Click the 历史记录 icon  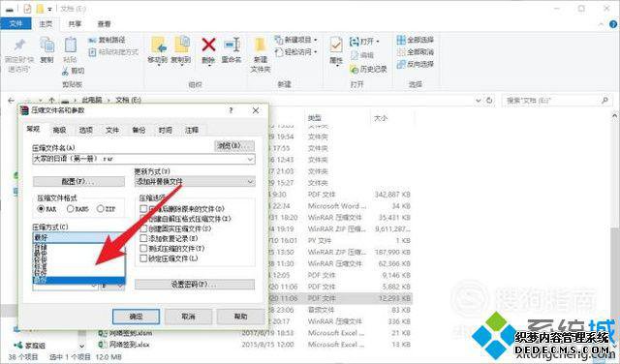(355, 70)
